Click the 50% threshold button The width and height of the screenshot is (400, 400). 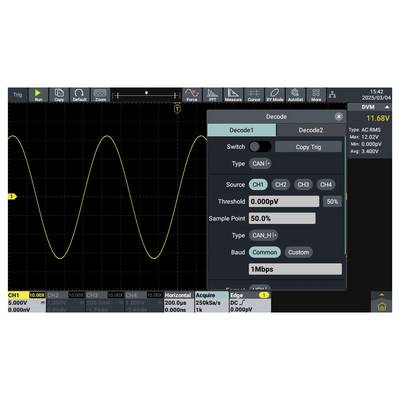tap(332, 202)
